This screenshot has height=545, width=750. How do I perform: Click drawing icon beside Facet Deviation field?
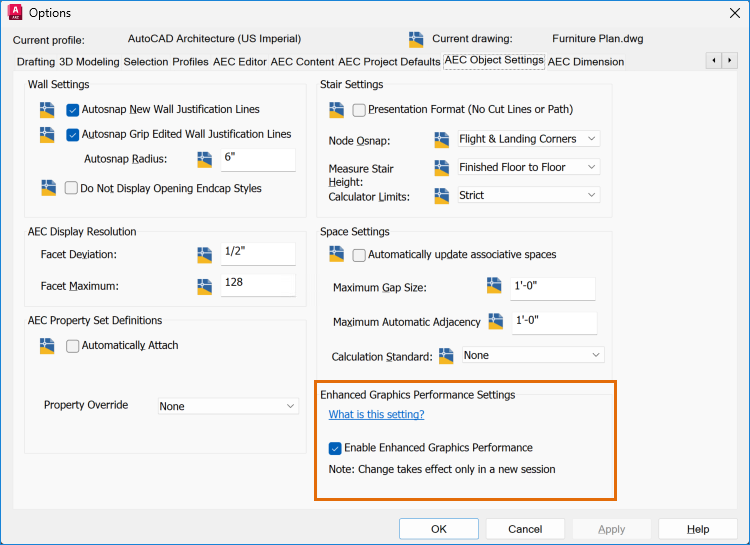pos(205,255)
